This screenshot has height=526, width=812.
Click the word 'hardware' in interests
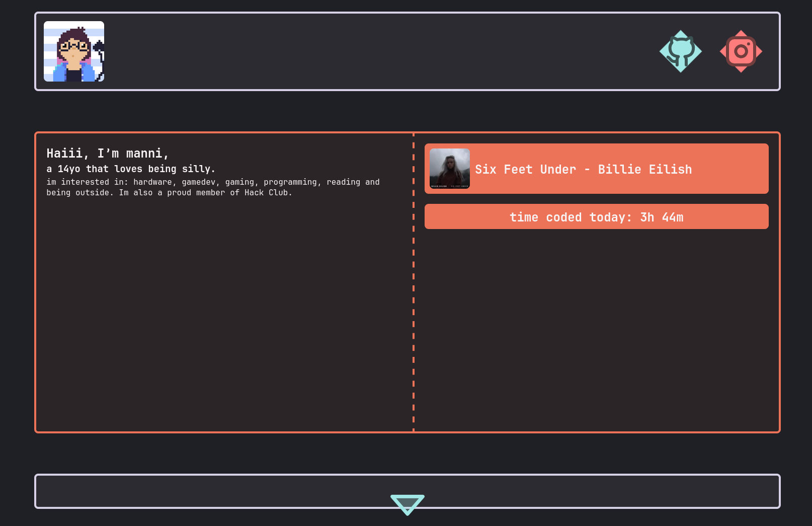[x=152, y=182]
